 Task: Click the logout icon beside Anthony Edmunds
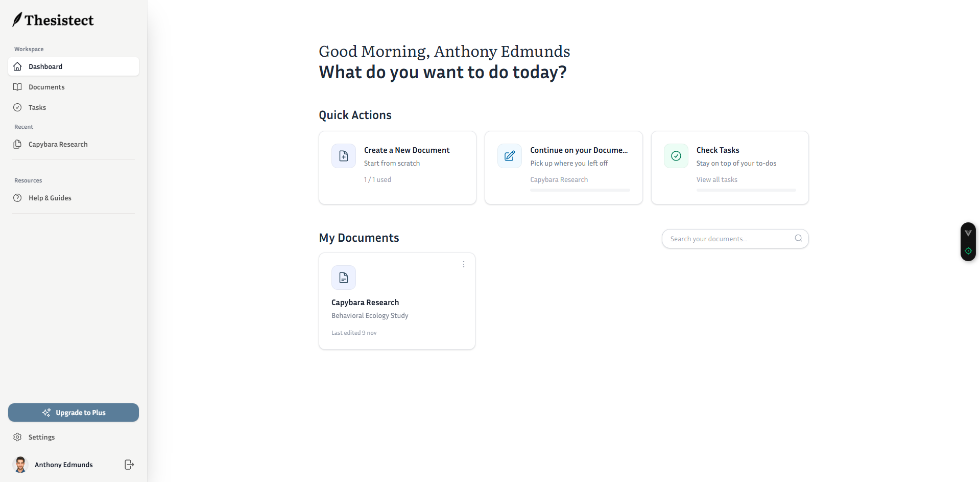pyautogui.click(x=129, y=465)
